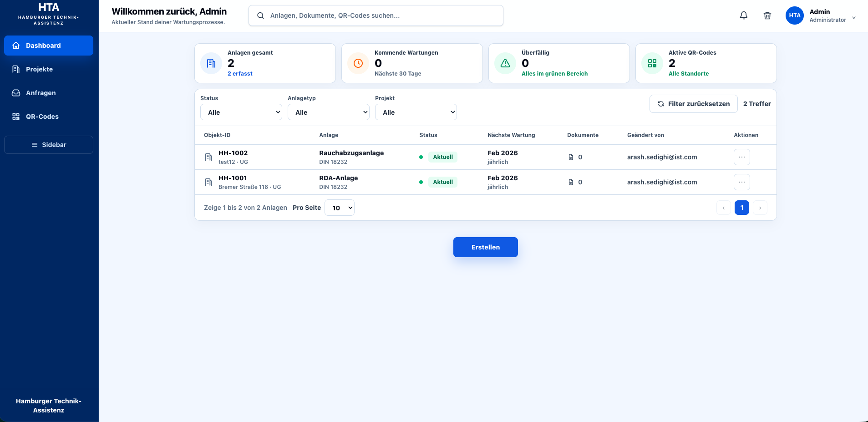Image resolution: width=868 pixels, height=422 pixels.
Task: Click Filter zurücksetzen button
Action: [694, 104]
